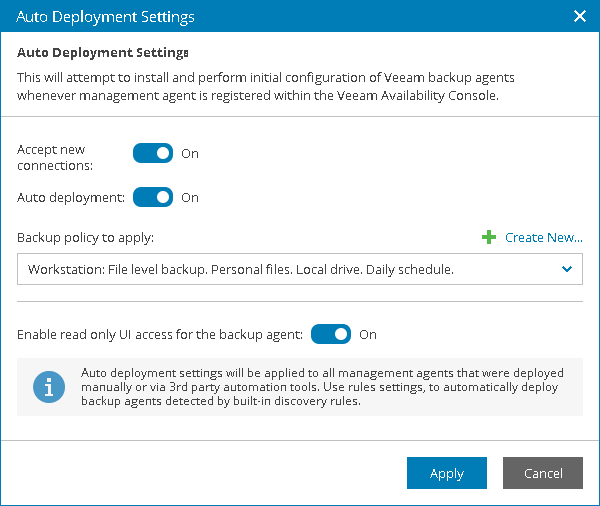600x506 pixels.
Task: Click the backup policy dropdown chevron arrow
Action: tap(567, 270)
